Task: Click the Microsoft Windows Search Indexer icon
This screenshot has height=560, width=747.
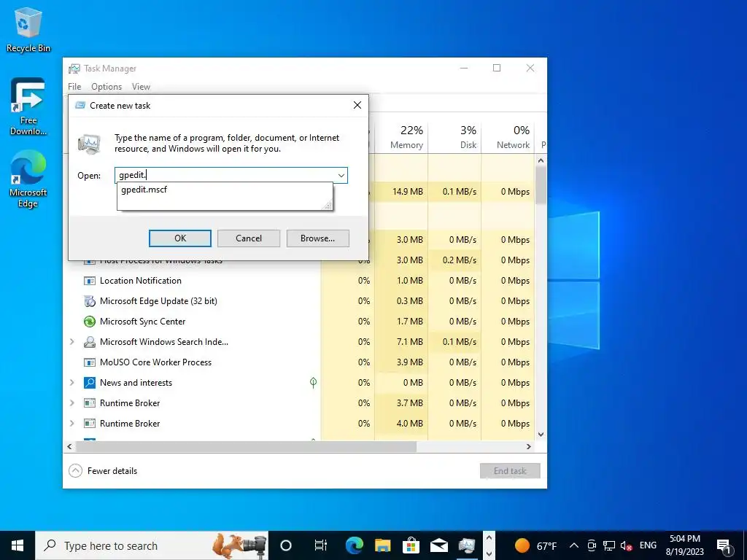Action: [x=90, y=342]
